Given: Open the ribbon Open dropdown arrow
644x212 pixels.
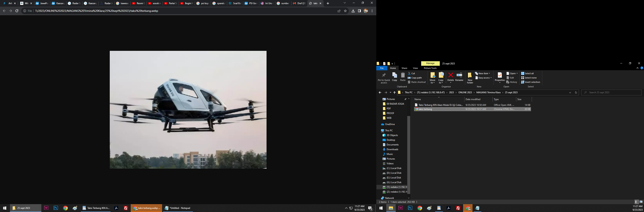Looking at the screenshot, I should pos(517,73).
